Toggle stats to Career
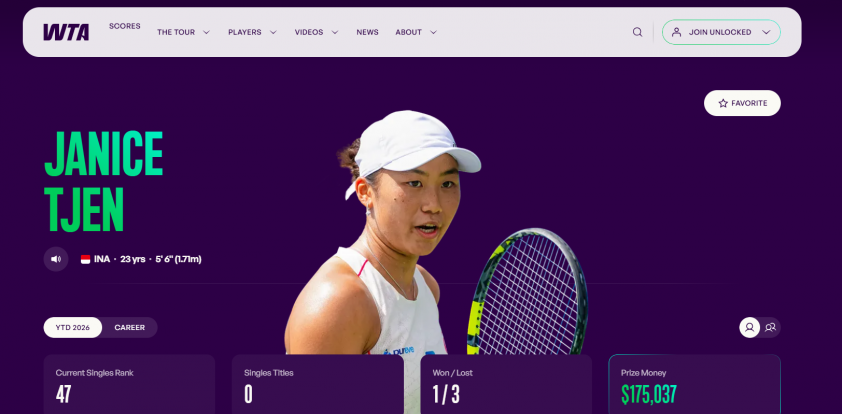Viewport: 842px width, 414px height. click(129, 328)
